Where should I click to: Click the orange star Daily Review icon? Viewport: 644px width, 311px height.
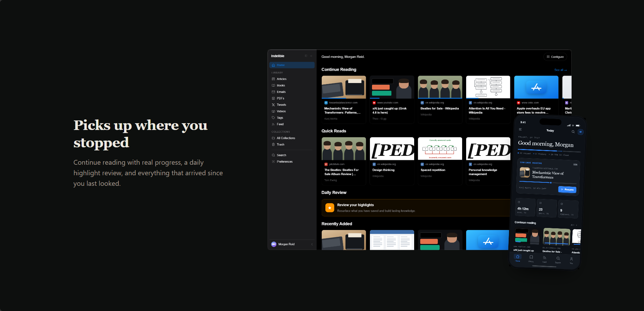pos(330,208)
